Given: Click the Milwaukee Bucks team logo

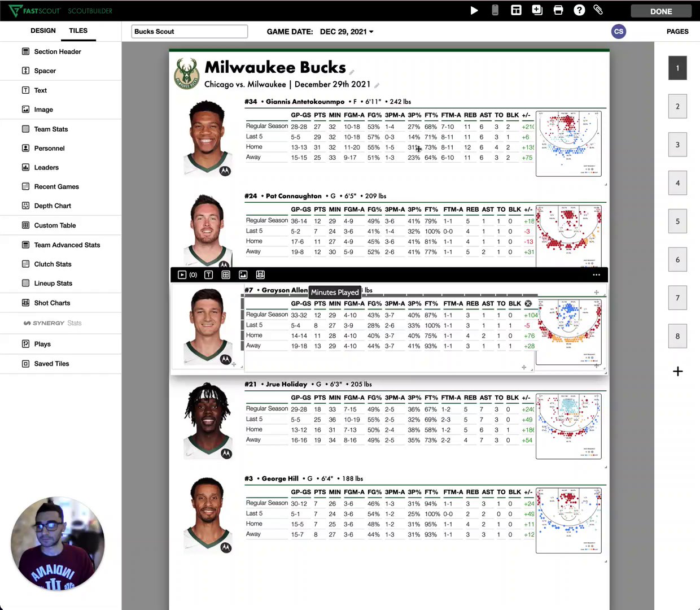Looking at the screenshot, I should pyautogui.click(x=186, y=73).
